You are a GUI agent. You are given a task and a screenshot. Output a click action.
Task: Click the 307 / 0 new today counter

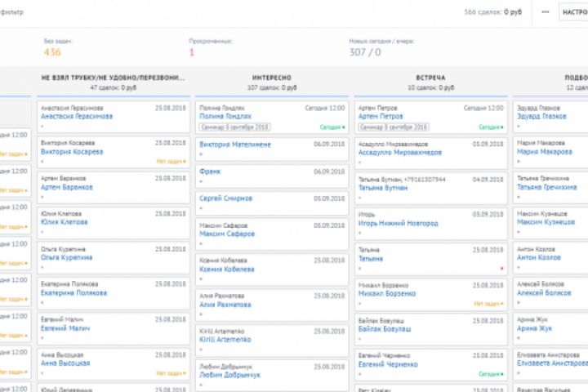tap(364, 52)
